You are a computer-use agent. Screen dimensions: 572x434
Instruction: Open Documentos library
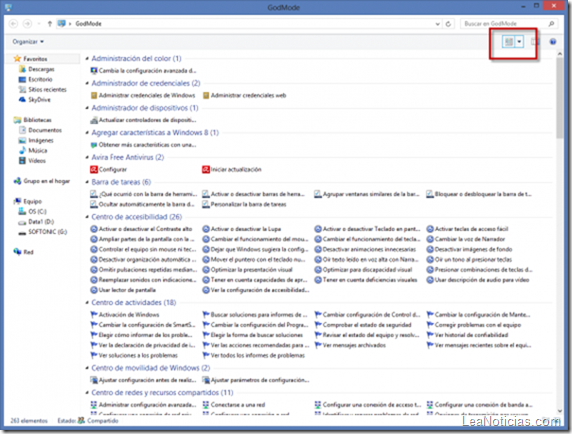(40, 130)
